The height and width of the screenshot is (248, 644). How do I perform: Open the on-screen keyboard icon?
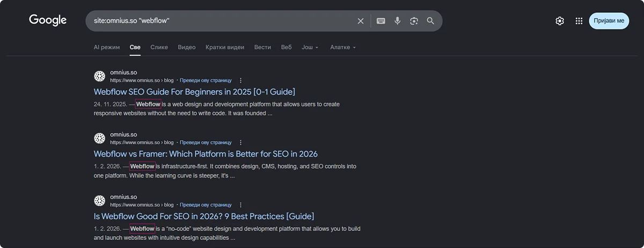pos(381,21)
